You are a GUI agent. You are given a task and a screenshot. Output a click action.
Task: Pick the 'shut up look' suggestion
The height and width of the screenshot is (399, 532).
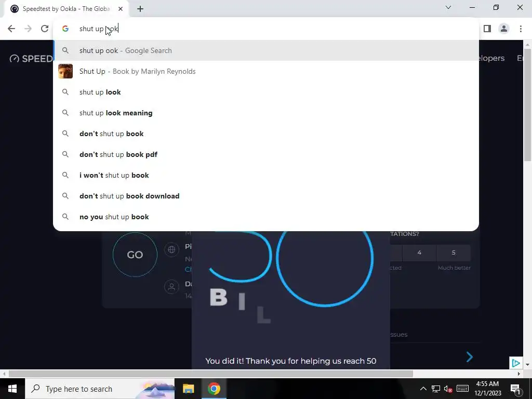pos(266,92)
